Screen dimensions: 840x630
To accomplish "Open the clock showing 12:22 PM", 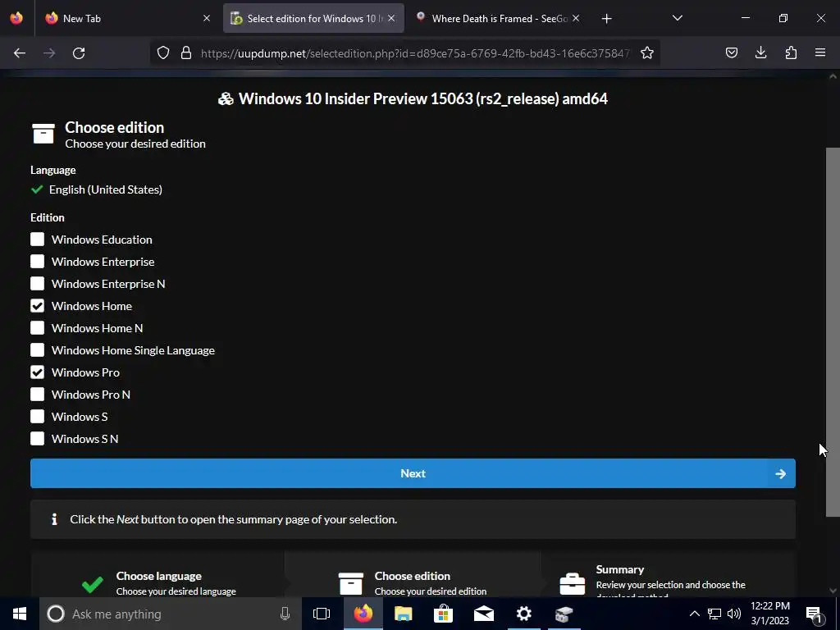I will click(769, 614).
